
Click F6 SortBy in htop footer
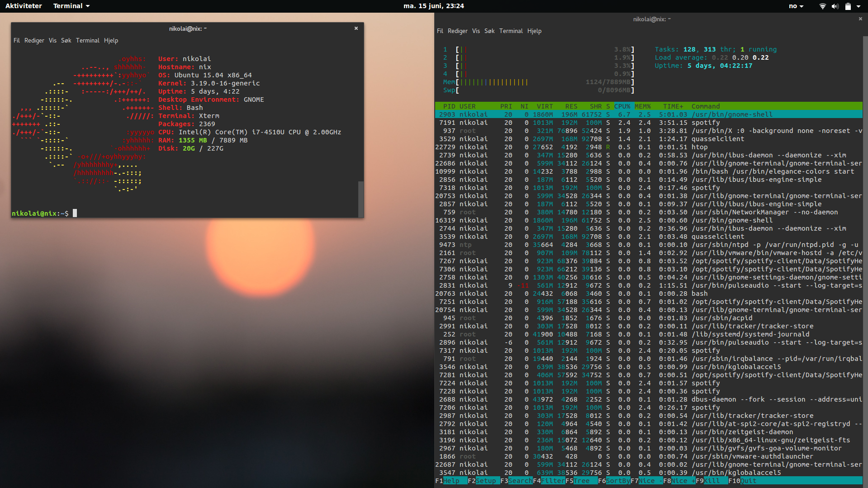tap(614, 481)
